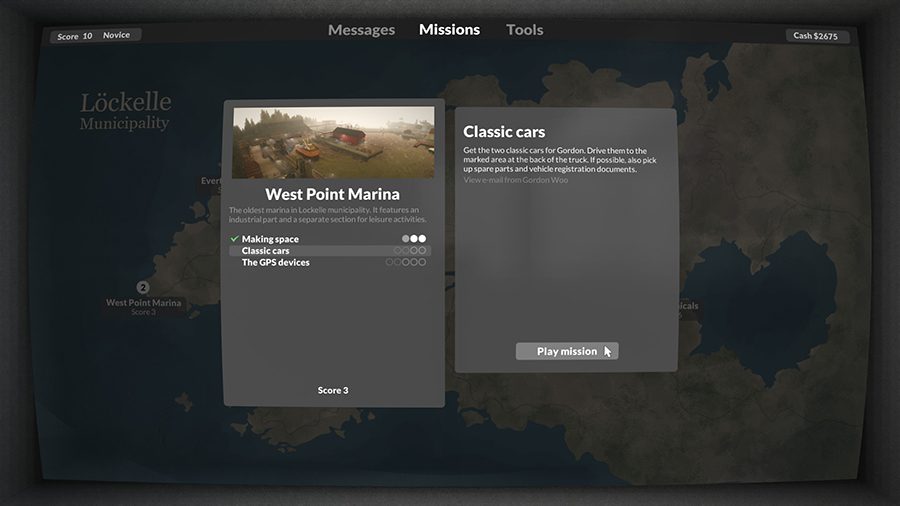Screen dimensions: 900x506
Task: Click the Classic cars score dots
Action: (x=410, y=251)
